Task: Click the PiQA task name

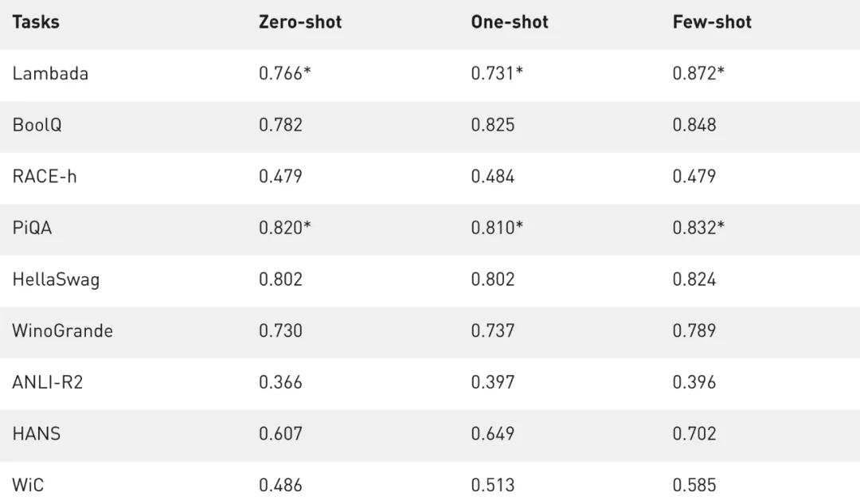Action: (x=32, y=228)
